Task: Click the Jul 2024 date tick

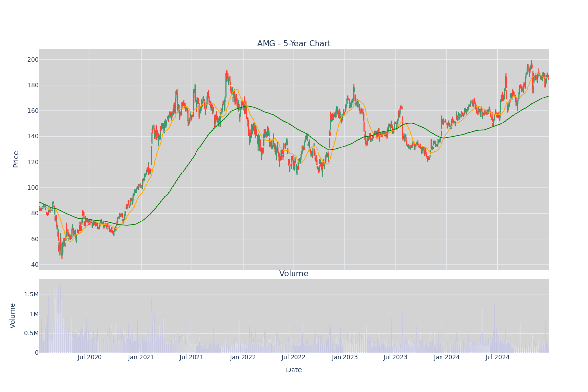Action: (497, 357)
